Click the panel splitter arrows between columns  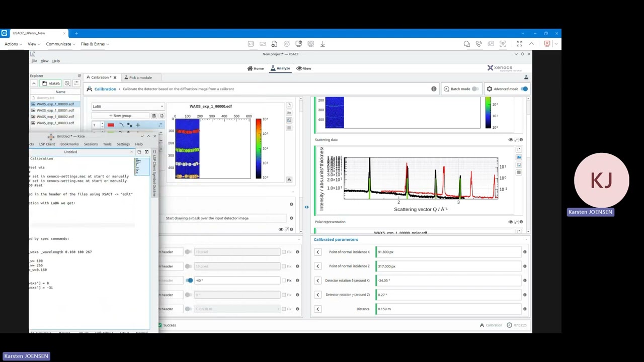click(306, 207)
